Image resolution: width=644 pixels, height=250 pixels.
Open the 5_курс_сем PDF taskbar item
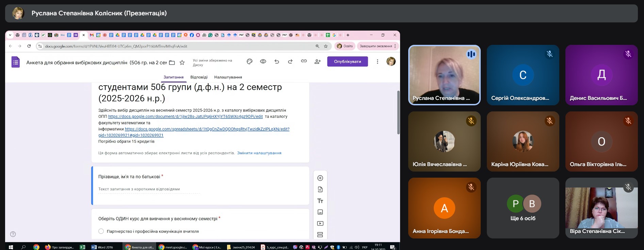(275, 247)
